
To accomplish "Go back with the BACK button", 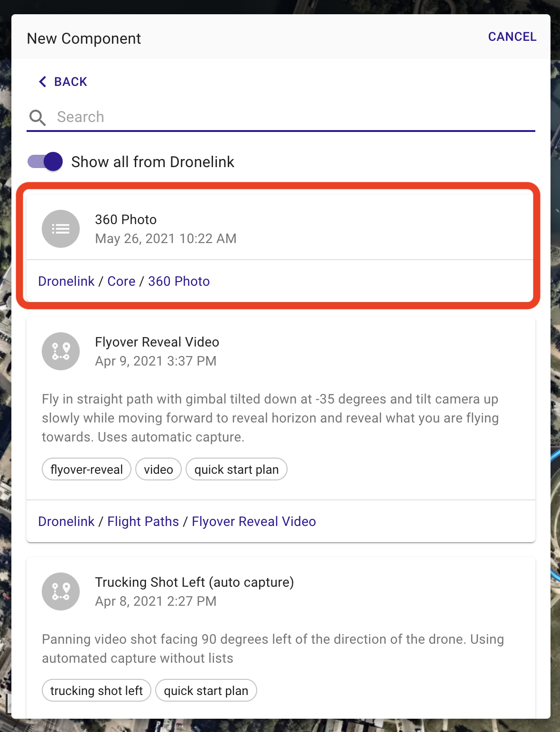I will (x=63, y=82).
